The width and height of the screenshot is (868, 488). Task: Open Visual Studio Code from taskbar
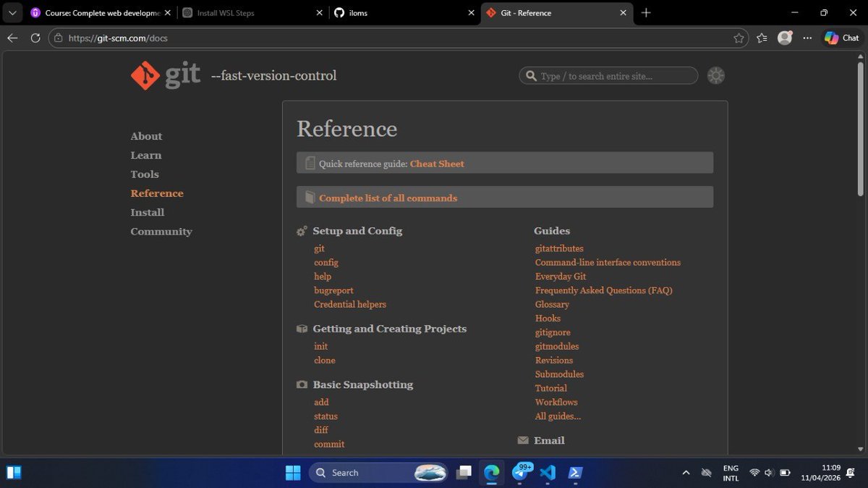[548, 473]
